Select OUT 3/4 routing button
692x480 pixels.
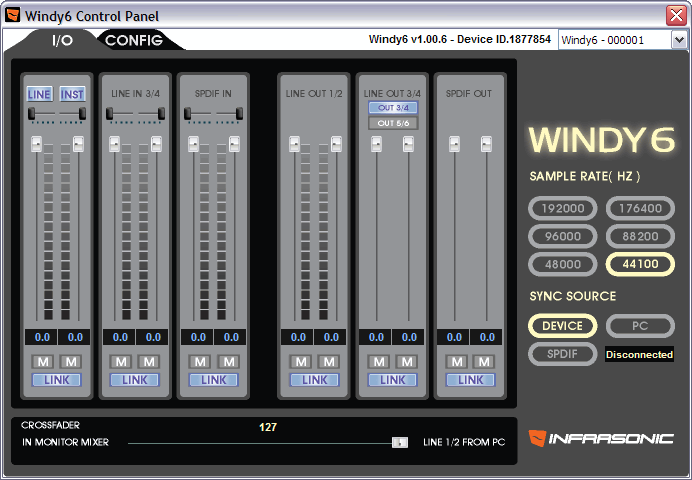point(393,108)
